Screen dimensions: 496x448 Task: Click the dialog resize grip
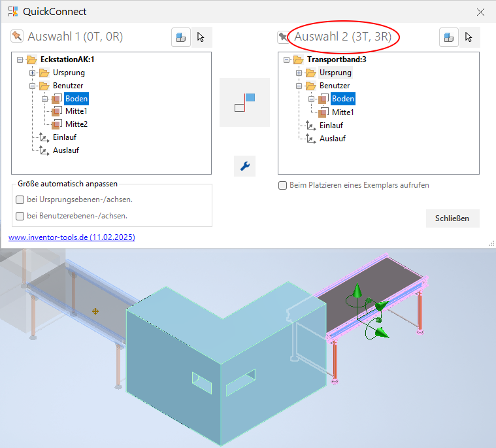point(491,243)
